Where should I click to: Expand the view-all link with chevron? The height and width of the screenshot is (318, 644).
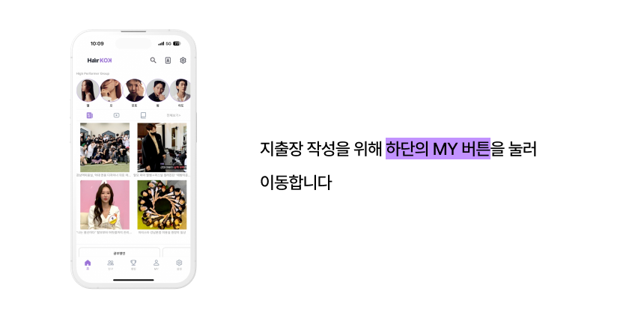(173, 115)
